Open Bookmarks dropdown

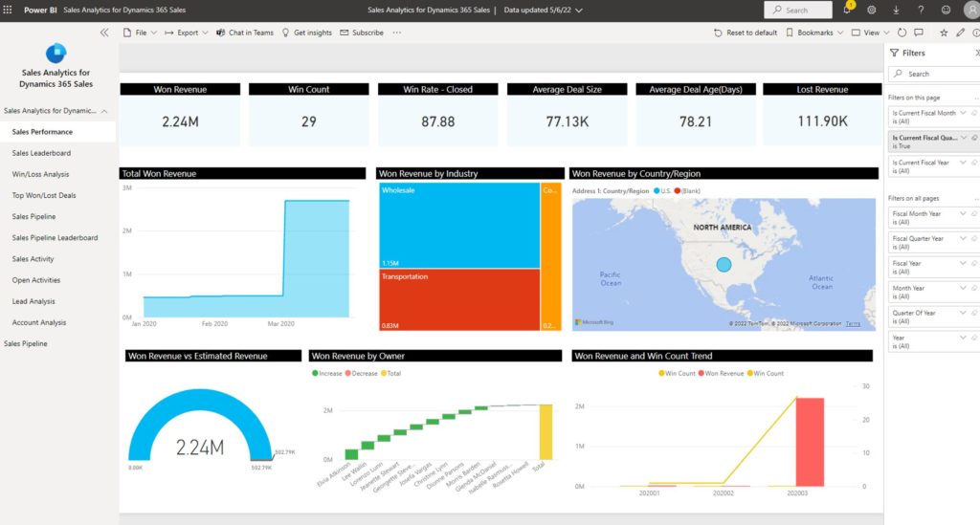click(x=814, y=33)
